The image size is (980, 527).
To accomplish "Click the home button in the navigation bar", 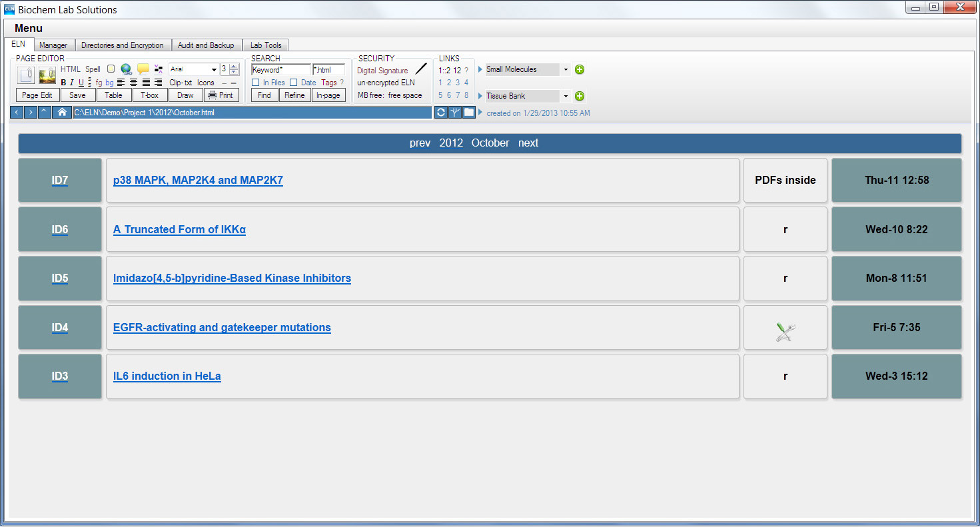I will [x=62, y=113].
